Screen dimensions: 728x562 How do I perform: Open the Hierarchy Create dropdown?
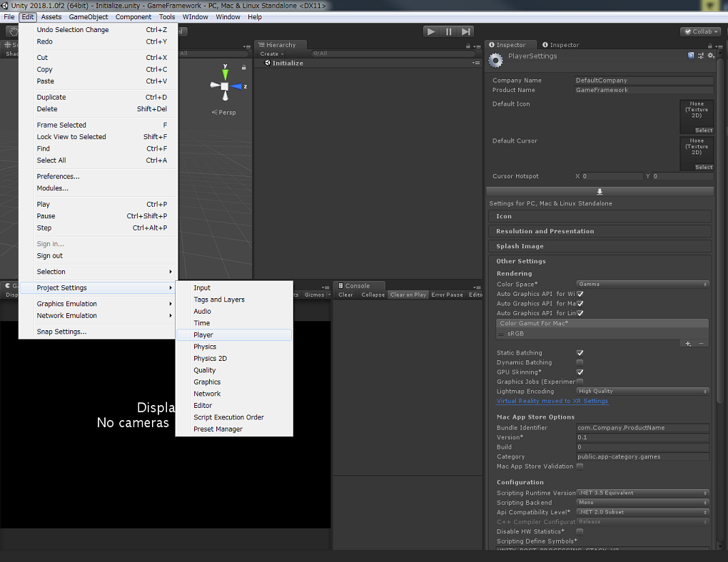point(272,53)
